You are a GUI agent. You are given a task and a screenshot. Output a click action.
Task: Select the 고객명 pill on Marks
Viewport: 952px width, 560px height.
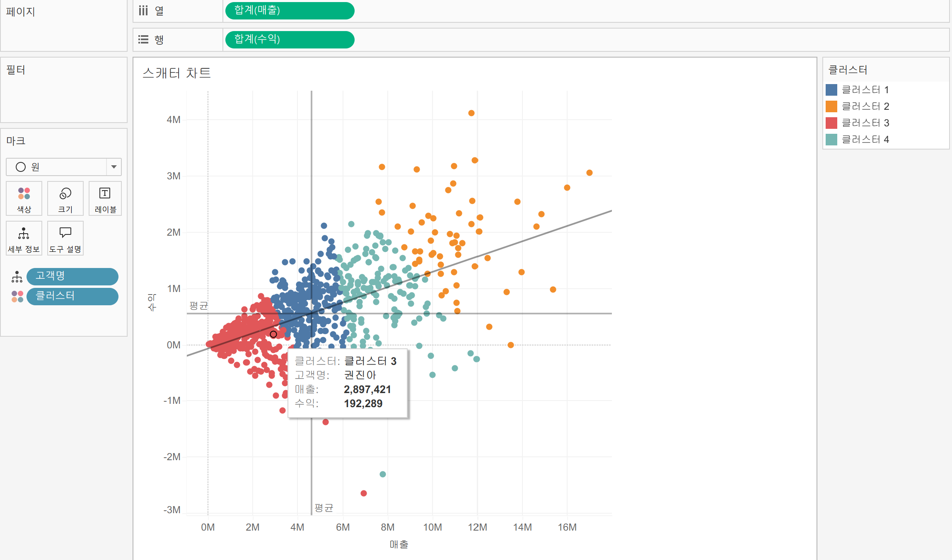click(72, 276)
